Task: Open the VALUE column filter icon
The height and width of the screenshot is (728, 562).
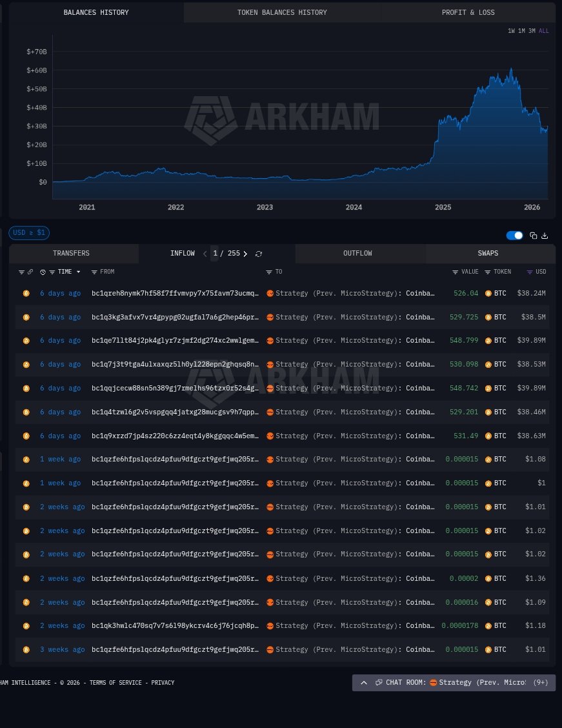Action: tap(455, 272)
